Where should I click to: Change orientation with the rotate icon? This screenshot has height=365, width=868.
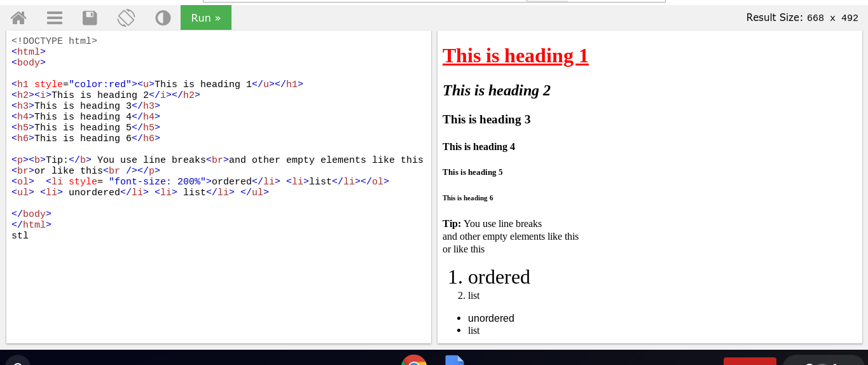[126, 18]
